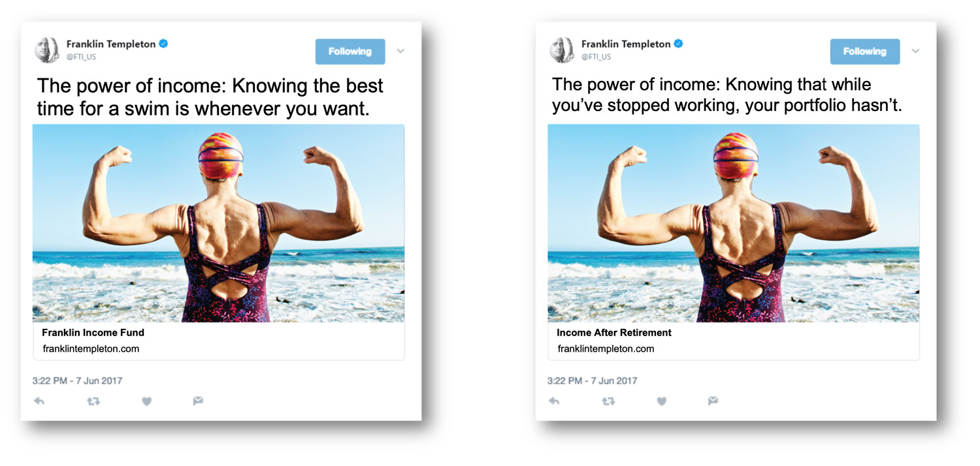Open the swimmer photo in the left tweet
This screenshot has height=466, width=980.
pyautogui.click(x=218, y=223)
